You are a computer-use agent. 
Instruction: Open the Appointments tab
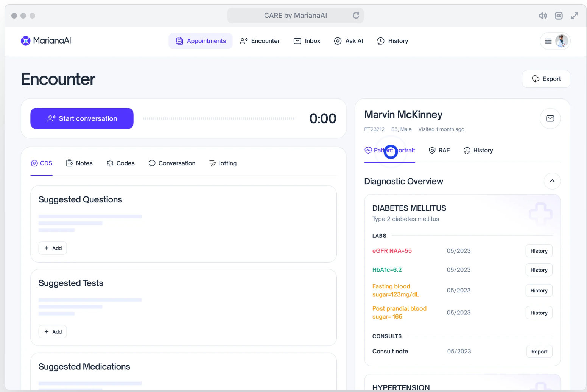201,41
